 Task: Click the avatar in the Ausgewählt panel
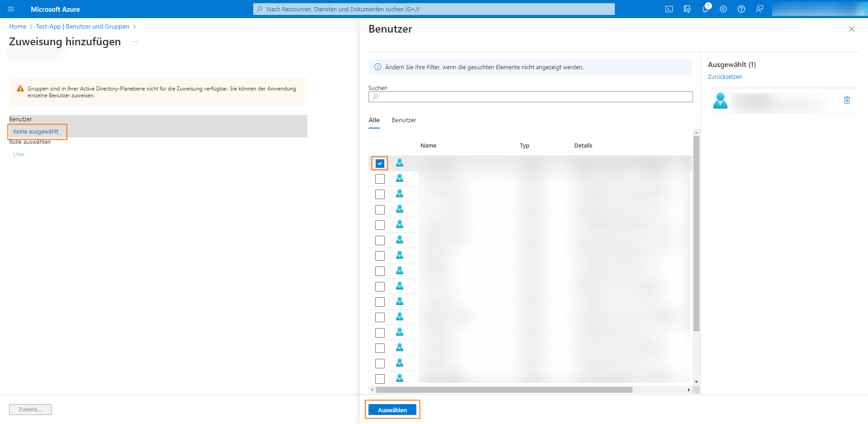[x=720, y=100]
